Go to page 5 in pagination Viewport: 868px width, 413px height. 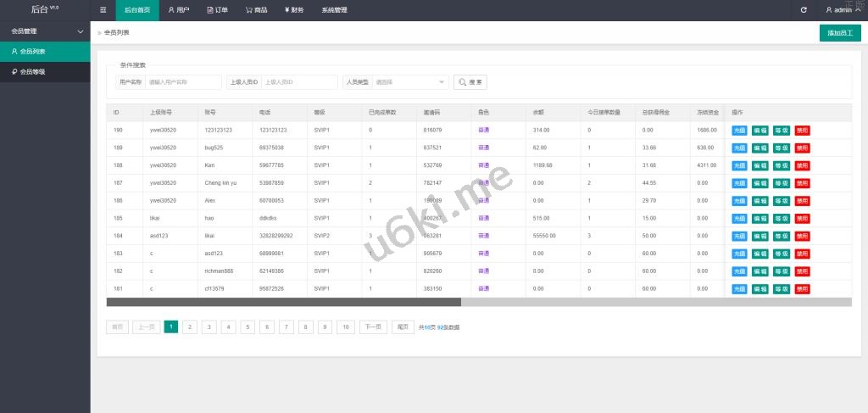(x=248, y=326)
